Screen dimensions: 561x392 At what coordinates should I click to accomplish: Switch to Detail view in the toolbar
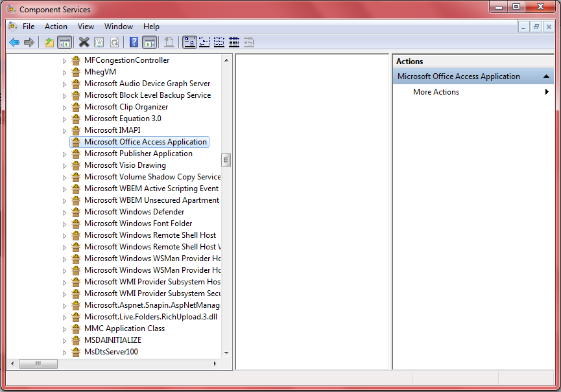click(234, 43)
